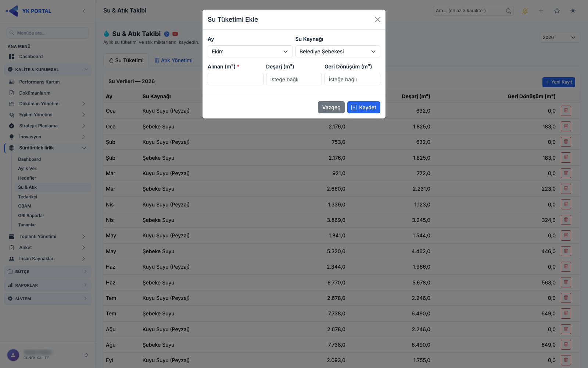This screenshot has width=588, height=368.
Task: Click the YK Portal logo
Action: pos(29,11)
